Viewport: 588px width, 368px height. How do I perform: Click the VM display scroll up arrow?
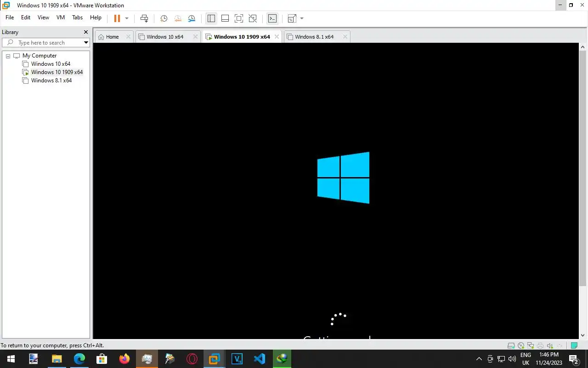(x=583, y=47)
